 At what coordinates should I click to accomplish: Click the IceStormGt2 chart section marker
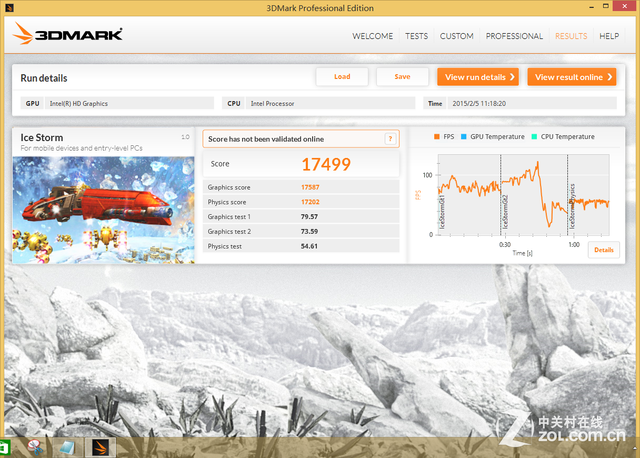click(505, 212)
